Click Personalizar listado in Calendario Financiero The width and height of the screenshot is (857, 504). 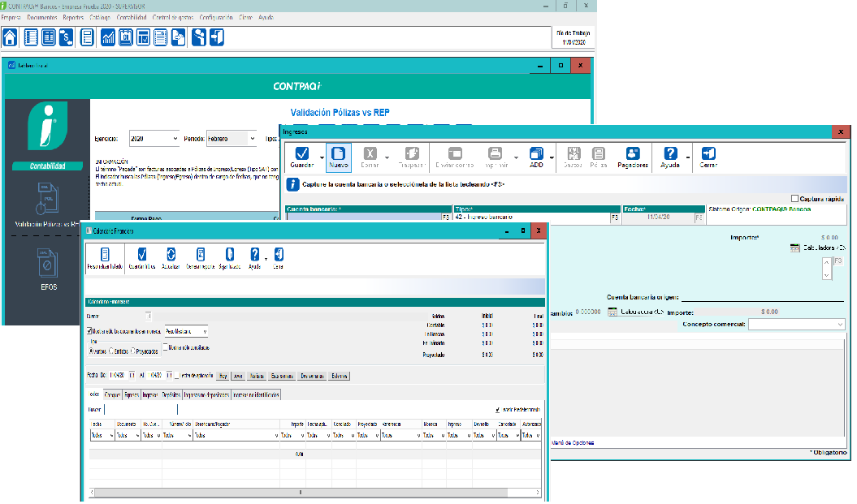point(105,258)
